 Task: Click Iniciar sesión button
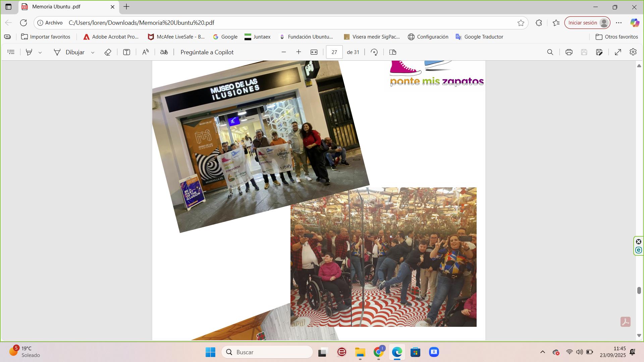(583, 23)
